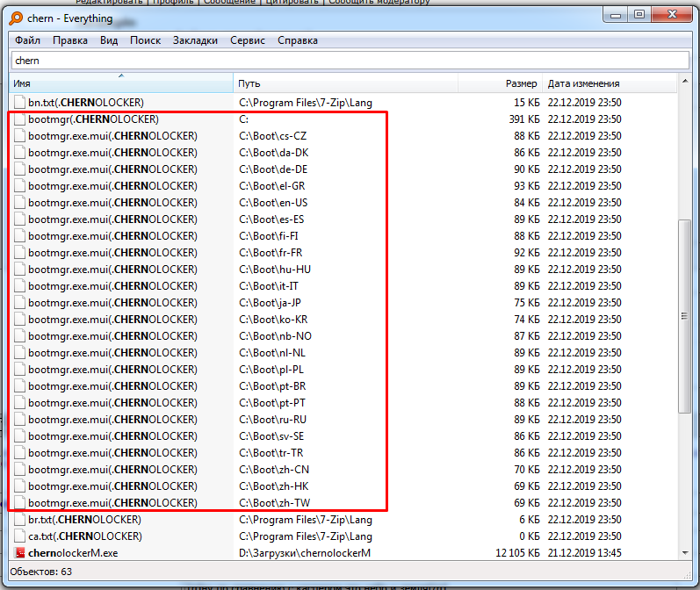Select the bootmgr.exe.mui row in C:\Boot\da-DK

[343, 153]
